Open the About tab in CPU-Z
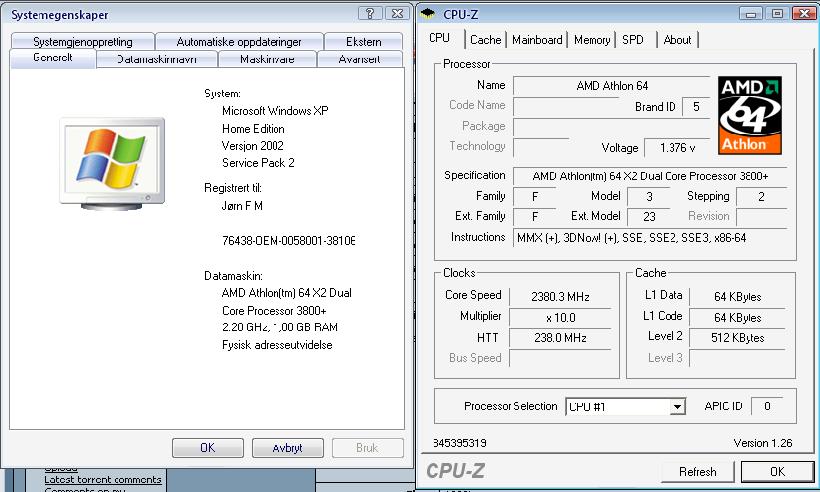 [677, 40]
